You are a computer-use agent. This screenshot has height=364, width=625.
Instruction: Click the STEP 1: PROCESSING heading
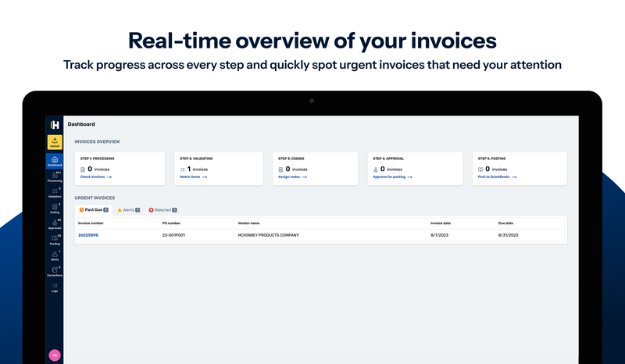[97, 159]
